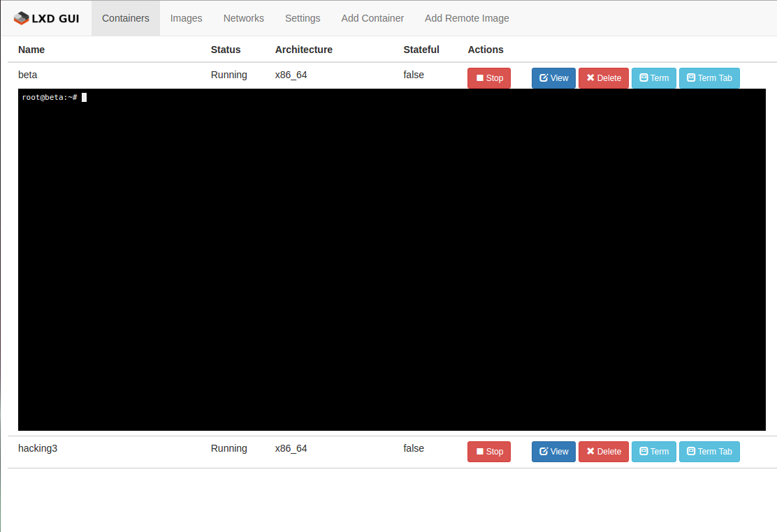Open Term for the hacking3 container
This screenshot has height=532, width=777.
(x=653, y=452)
